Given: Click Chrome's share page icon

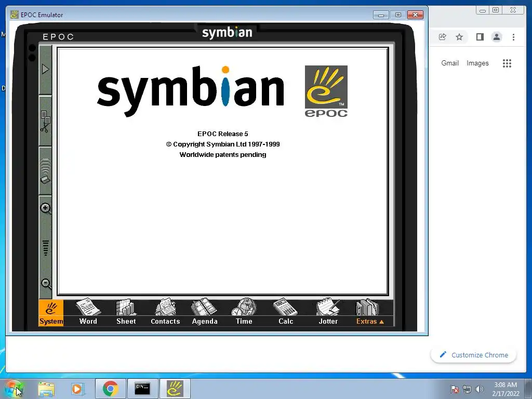Looking at the screenshot, I should click(443, 37).
